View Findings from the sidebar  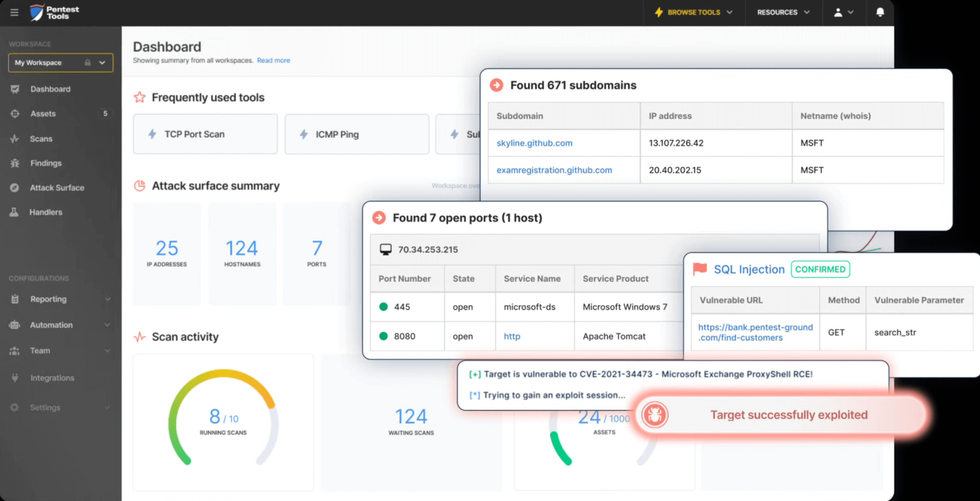point(45,163)
